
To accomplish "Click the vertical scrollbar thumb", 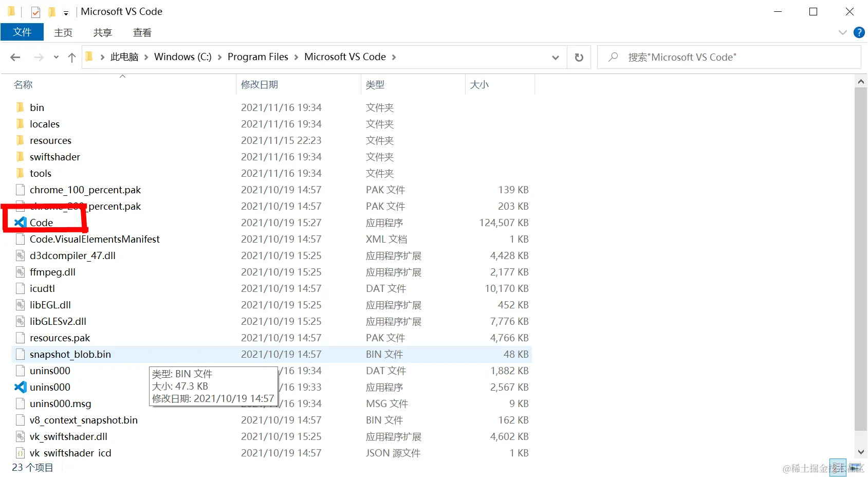I will tap(861, 259).
